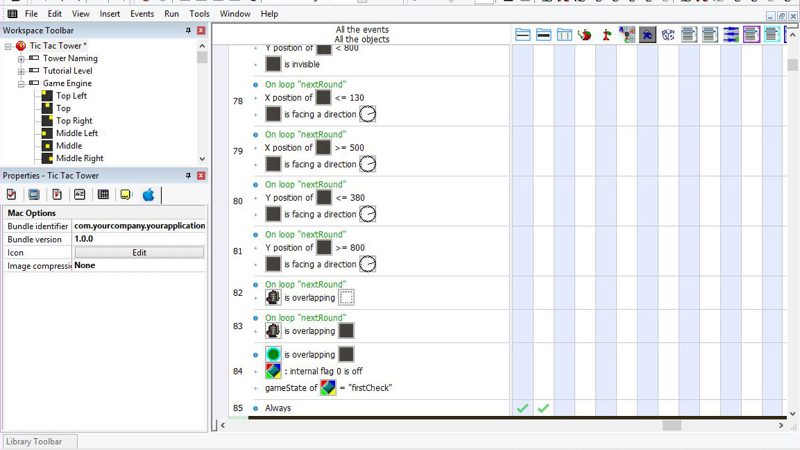
Task: Open the Window properties tab icon
Action: 34,194
